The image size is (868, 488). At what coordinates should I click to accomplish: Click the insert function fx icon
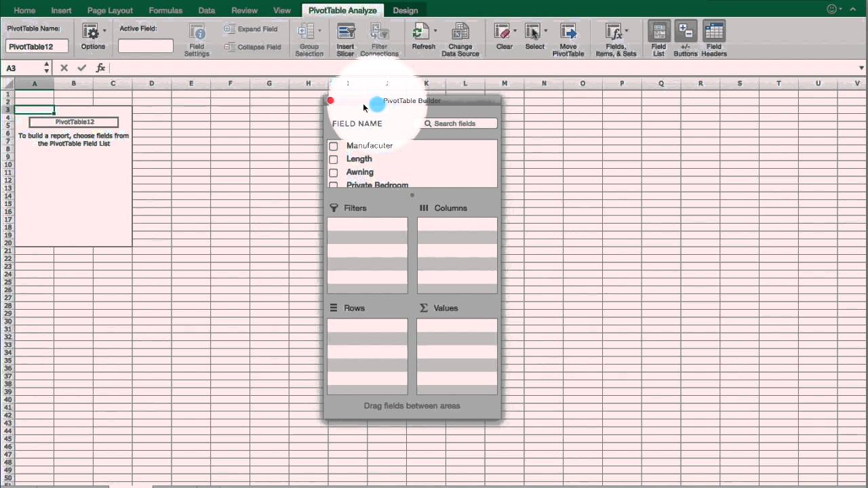100,68
